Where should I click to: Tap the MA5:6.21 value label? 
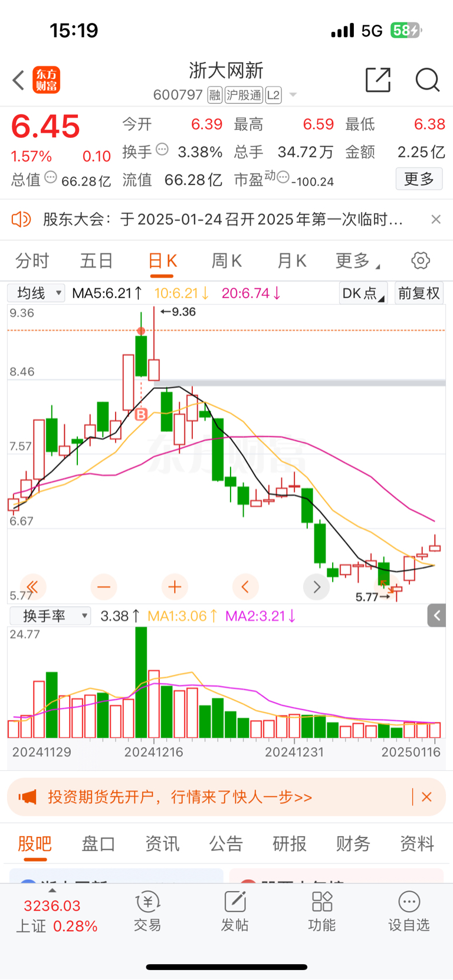pyautogui.click(x=107, y=293)
